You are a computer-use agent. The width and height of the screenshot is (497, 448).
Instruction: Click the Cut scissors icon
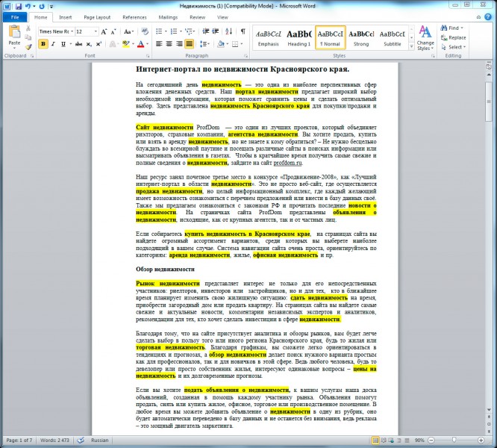tap(28, 28)
